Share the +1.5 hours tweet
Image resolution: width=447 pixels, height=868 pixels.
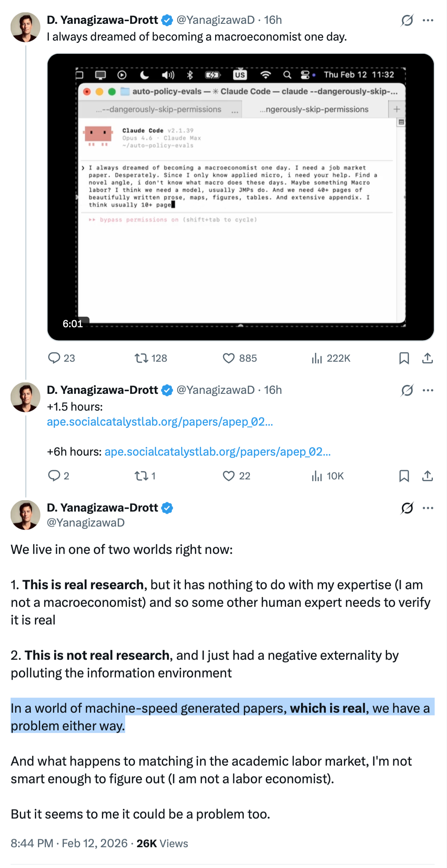[x=427, y=476]
